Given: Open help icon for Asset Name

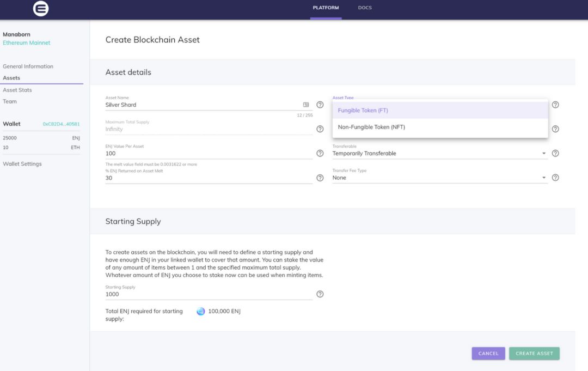Looking at the screenshot, I should click(320, 105).
